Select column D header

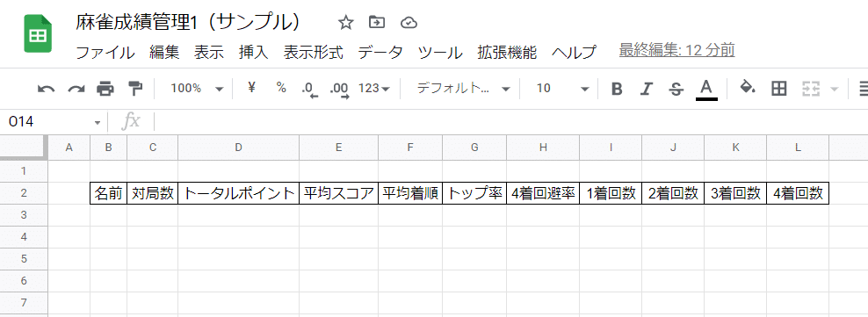tap(239, 148)
